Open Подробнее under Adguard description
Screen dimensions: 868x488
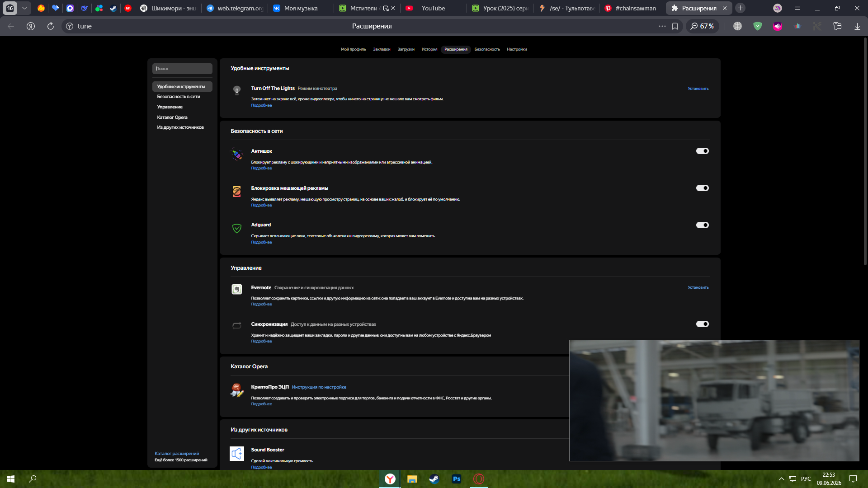(261, 242)
